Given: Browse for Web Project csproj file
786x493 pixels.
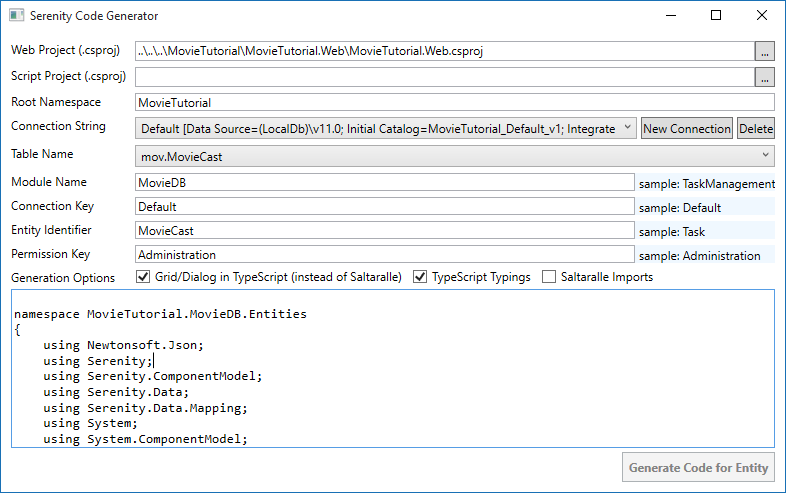Looking at the screenshot, I should click(x=765, y=51).
